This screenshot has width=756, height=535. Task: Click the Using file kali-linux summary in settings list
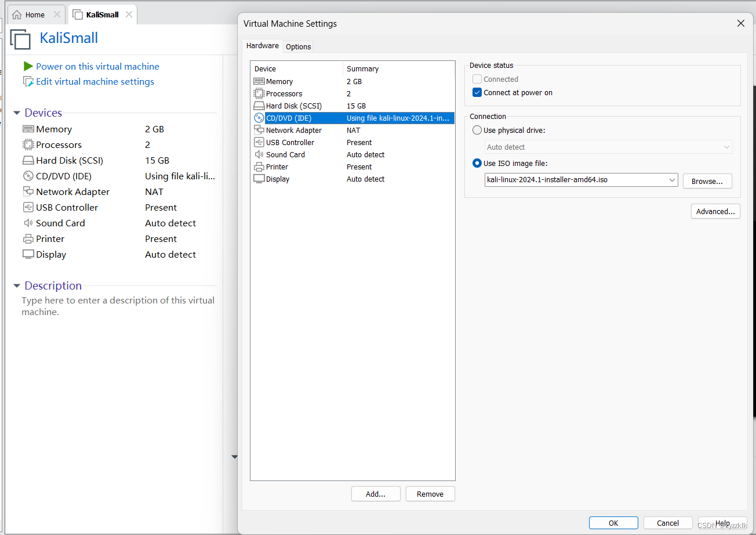click(x=398, y=118)
